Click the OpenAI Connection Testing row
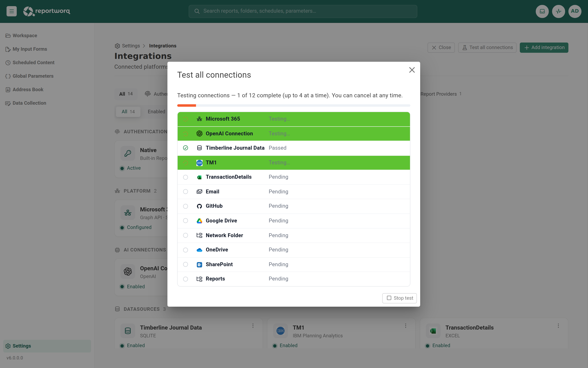The width and height of the screenshot is (588, 368). pyautogui.click(x=294, y=134)
